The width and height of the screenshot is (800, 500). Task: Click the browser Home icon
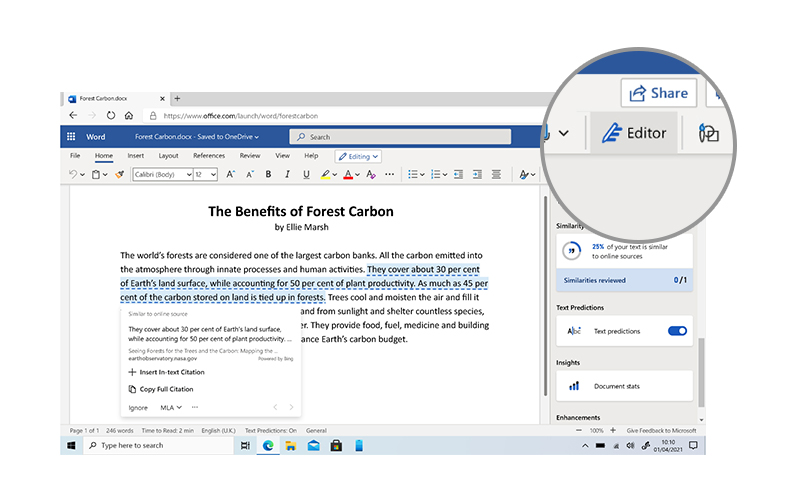(x=129, y=115)
